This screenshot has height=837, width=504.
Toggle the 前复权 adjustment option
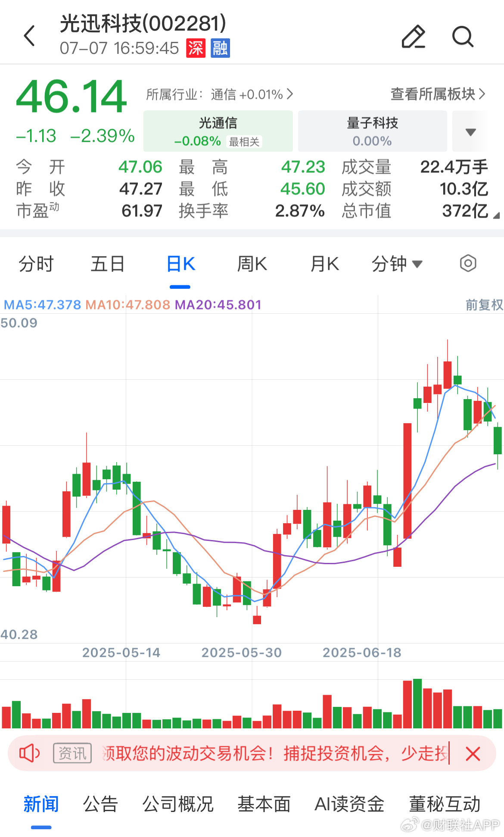484,305
